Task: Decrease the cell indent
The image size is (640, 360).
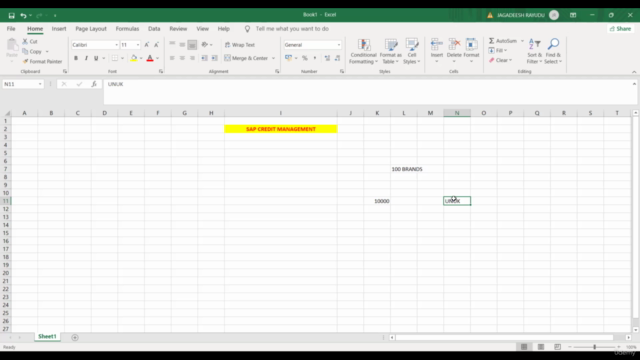Action: pyautogui.click(x=204, y=58)
